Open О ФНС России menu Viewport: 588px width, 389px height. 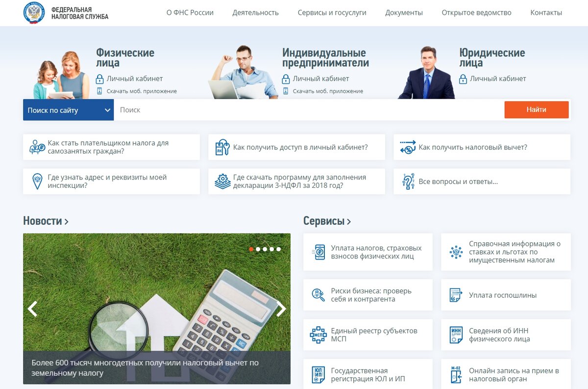190,13
